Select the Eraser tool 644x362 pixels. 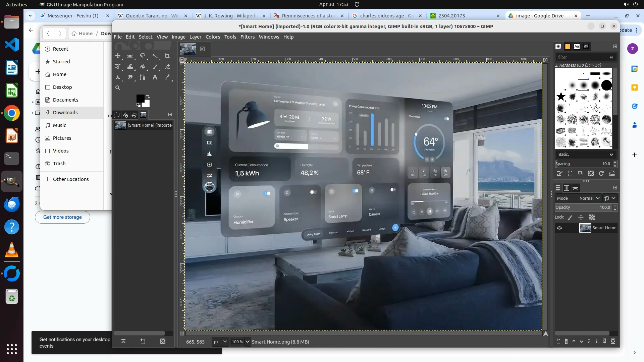tap(167, 67)
